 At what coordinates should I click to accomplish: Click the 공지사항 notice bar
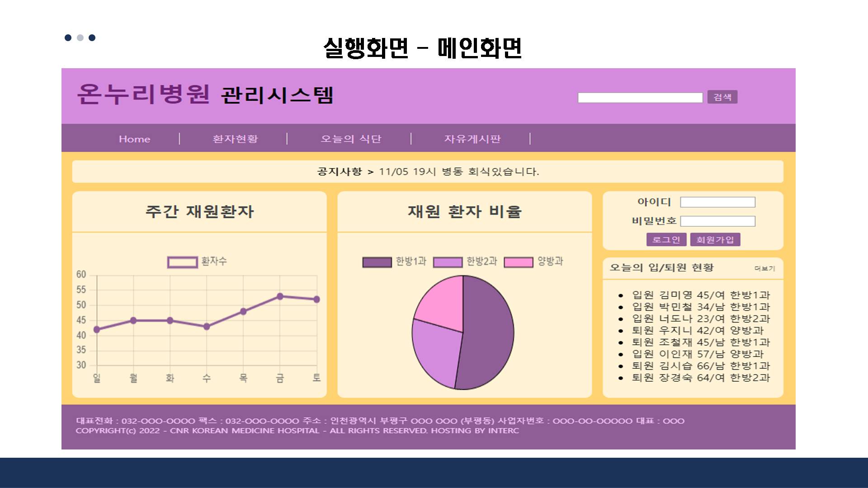click(427, 172)
